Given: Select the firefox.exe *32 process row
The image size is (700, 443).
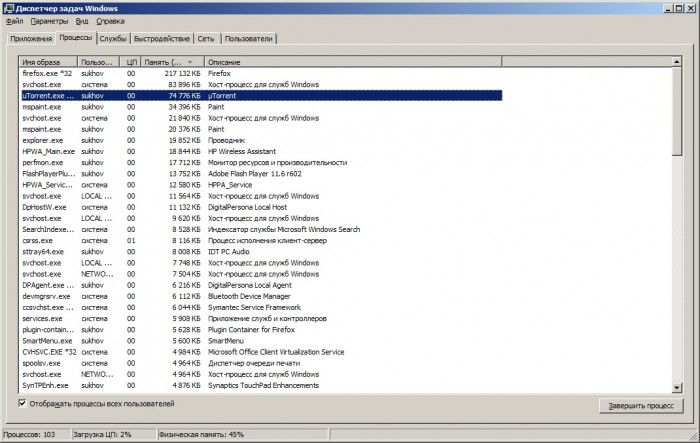Looking at the screenshot, I should point(261,73).
